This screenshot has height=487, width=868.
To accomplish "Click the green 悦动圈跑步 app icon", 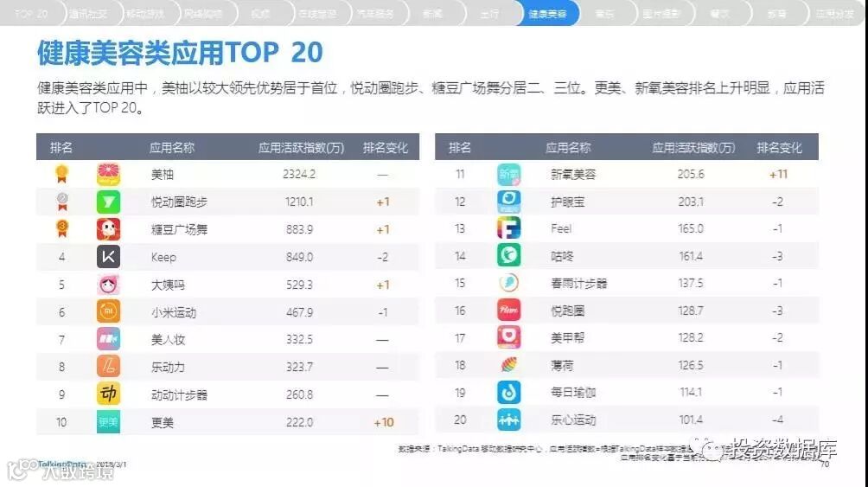I will [109, 202].
